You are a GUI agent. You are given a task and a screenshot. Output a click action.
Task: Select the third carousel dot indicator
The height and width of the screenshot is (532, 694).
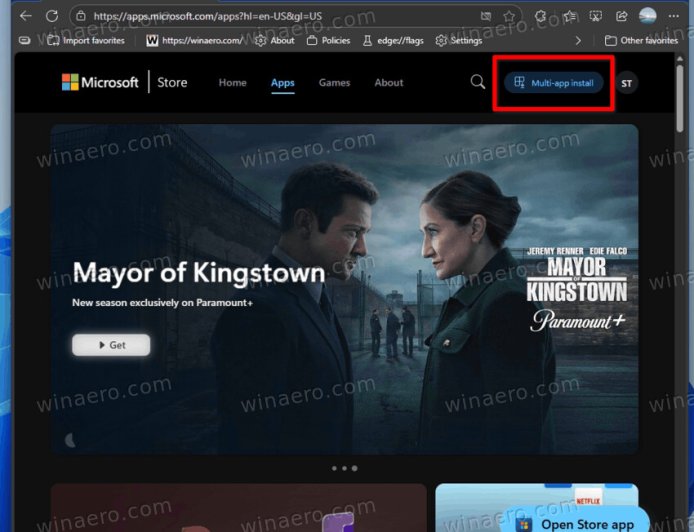tap(355, 468)
